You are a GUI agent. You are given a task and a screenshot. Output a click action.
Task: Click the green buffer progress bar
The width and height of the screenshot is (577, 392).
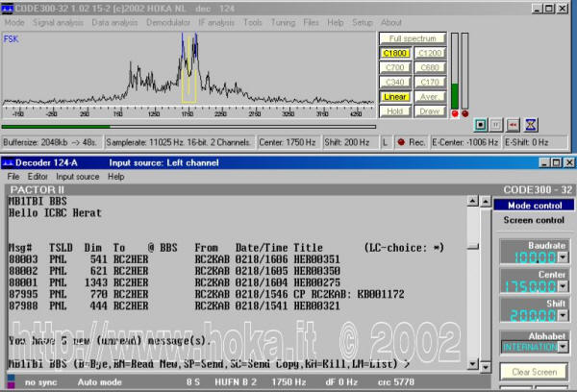click(x=188, y=127)
